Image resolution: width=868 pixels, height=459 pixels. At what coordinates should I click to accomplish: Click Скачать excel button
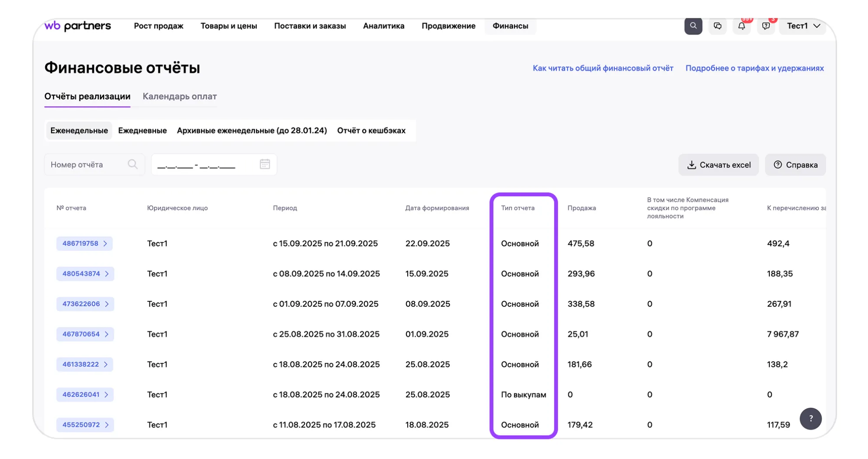tap(718, 165)
